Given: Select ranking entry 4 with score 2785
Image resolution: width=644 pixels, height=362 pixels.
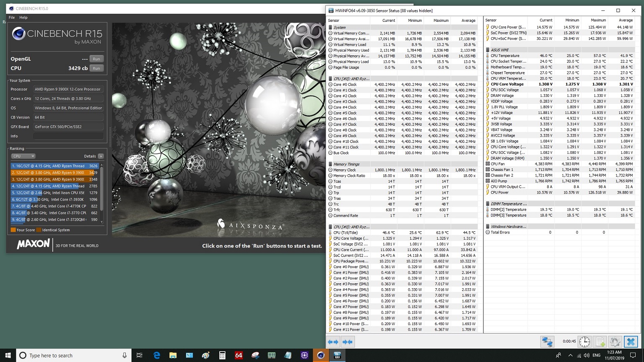Looking at the screenshot, I should pos(55,186).
